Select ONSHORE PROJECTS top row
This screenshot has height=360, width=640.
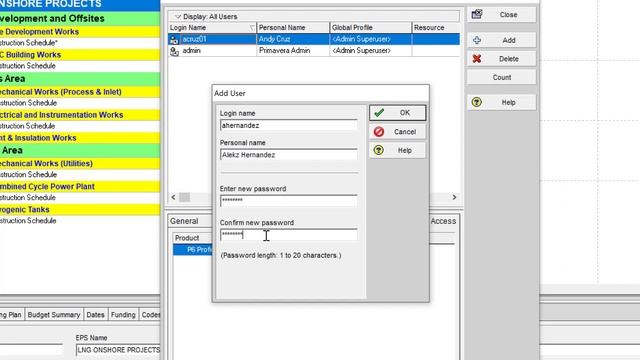[x=80, y=5]
